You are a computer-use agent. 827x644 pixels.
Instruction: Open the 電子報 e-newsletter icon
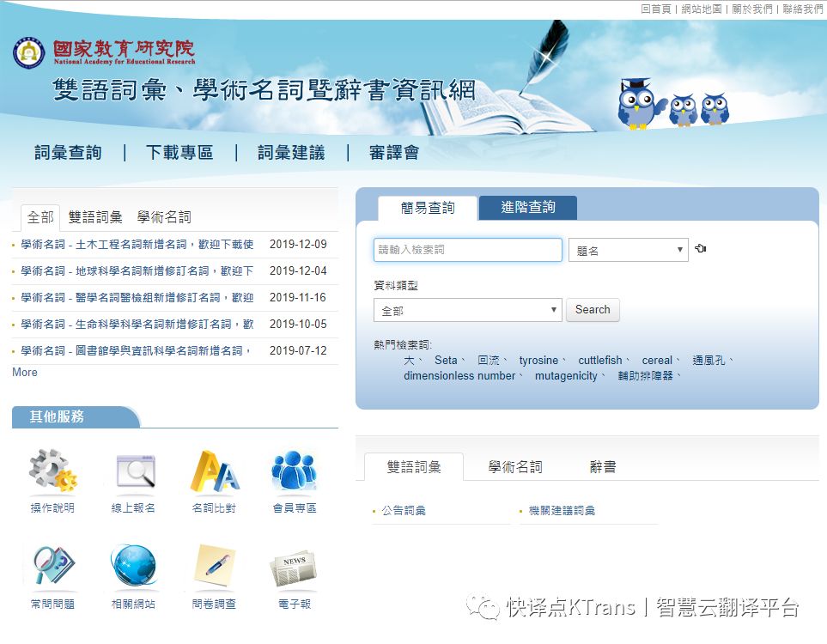click(295, 568)
